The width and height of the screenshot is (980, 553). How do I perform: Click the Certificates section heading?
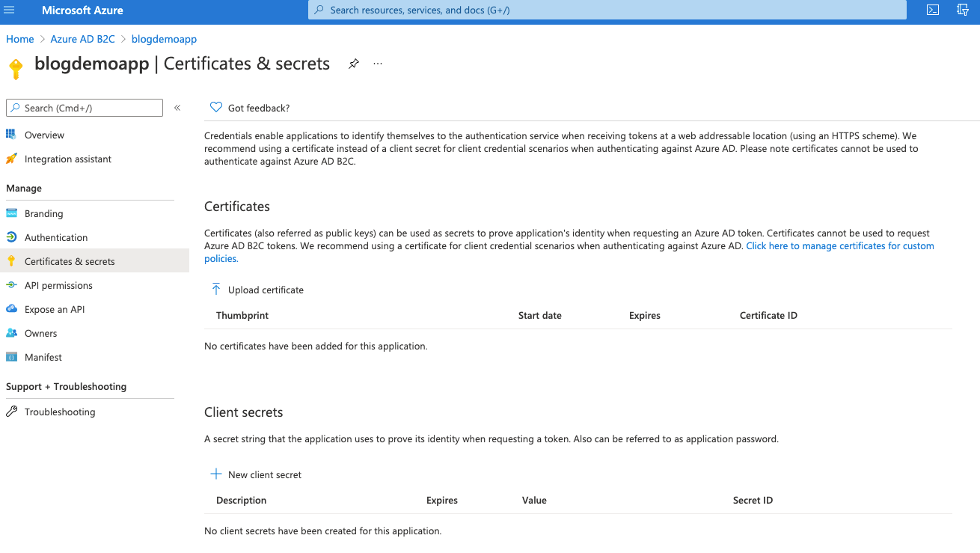[237, 207]
